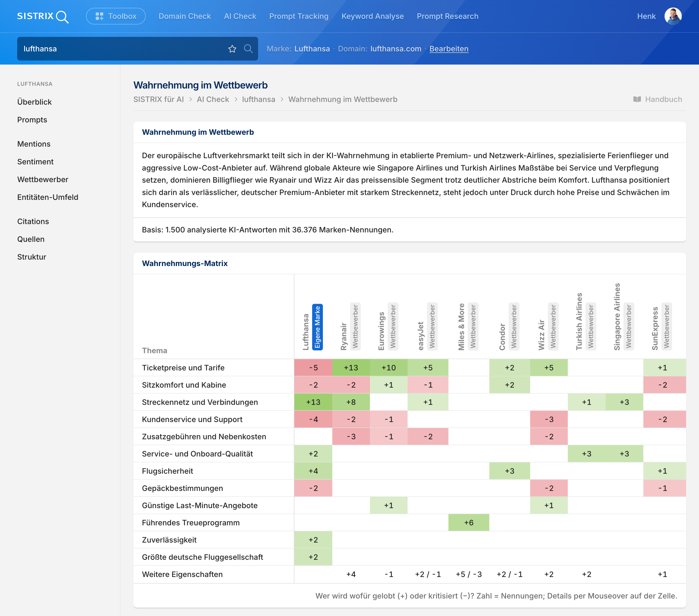Click '+5 / -3' in Weitere Eigenschaften row

pos(469,574)
